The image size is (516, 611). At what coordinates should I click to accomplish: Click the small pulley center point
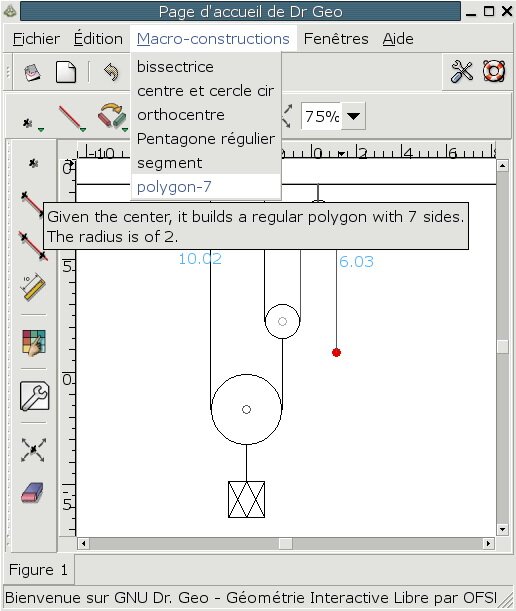coord(283,321)
